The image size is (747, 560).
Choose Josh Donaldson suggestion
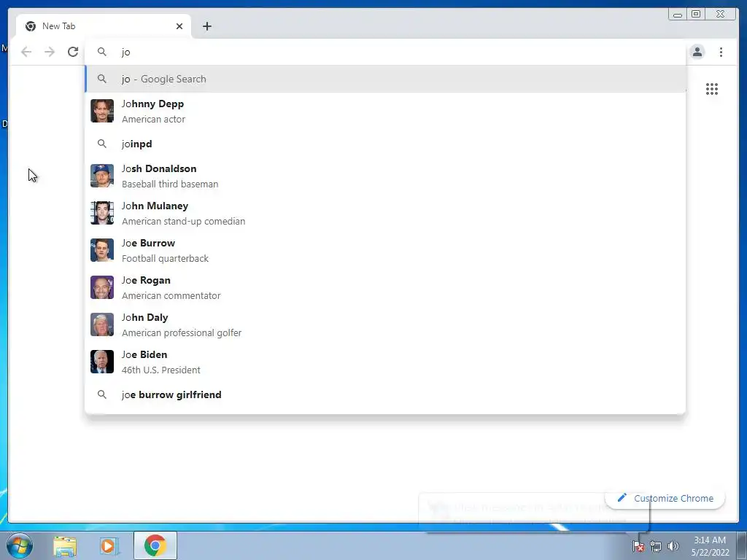point(385,176)
